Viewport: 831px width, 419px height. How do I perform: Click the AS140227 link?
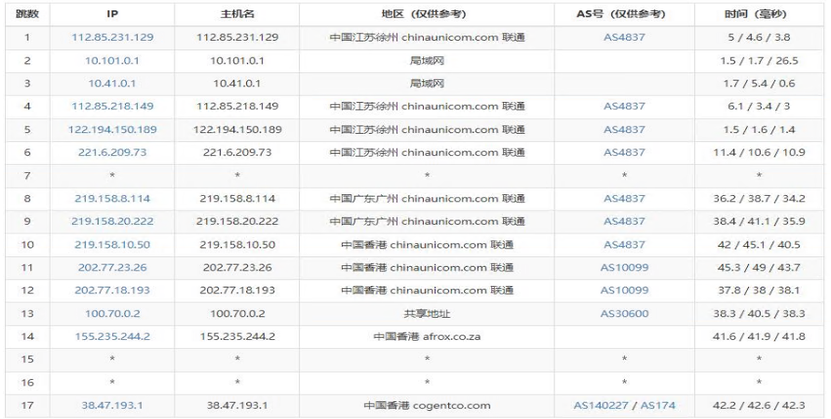point(601,405)
